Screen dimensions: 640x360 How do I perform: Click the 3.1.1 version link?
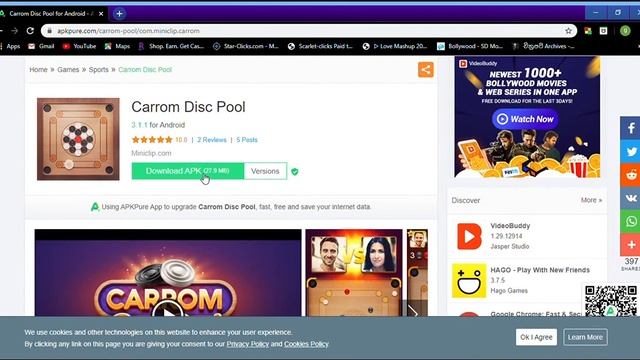click(139, 125)
